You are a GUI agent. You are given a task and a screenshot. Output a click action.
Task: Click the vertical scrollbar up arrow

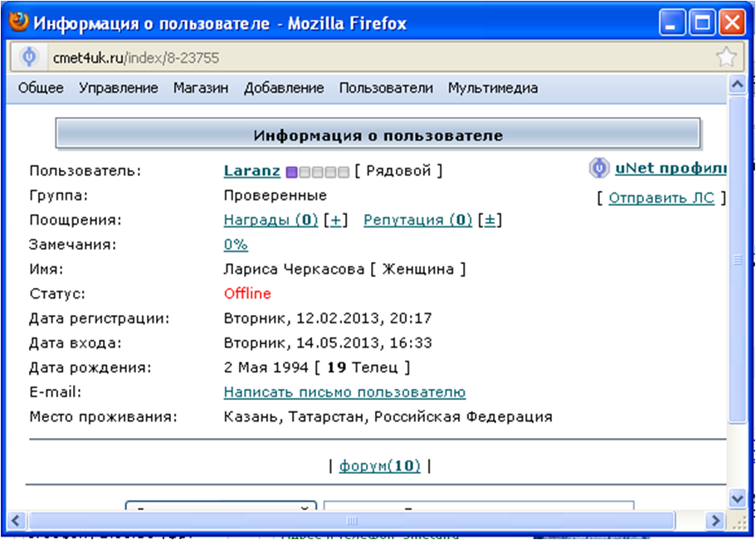pos(738,85)
